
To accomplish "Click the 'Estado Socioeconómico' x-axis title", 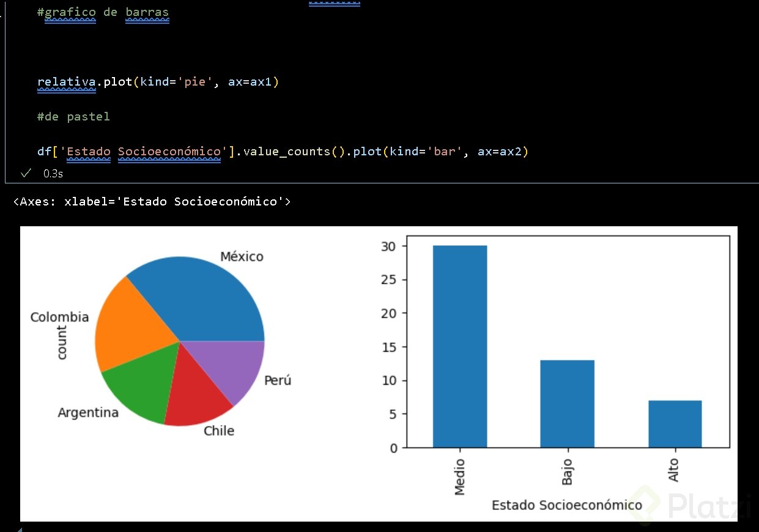I will click(567, 505).
